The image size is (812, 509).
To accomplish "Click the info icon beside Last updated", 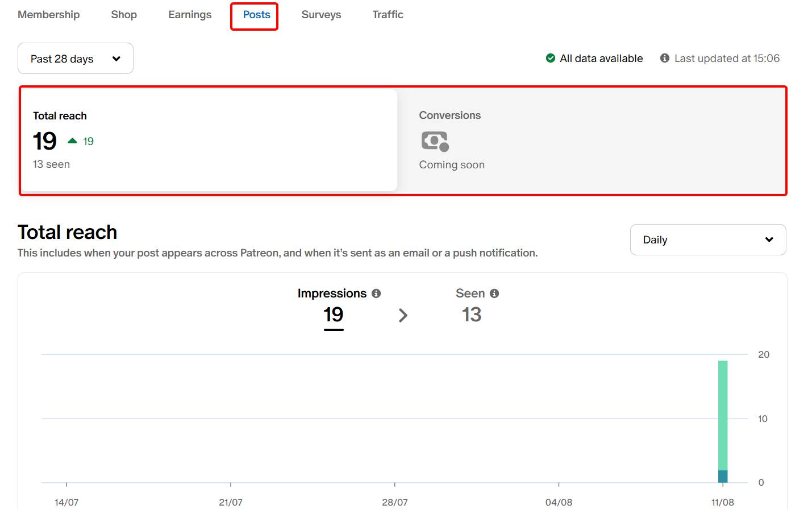I will click(x=664, y=58).
